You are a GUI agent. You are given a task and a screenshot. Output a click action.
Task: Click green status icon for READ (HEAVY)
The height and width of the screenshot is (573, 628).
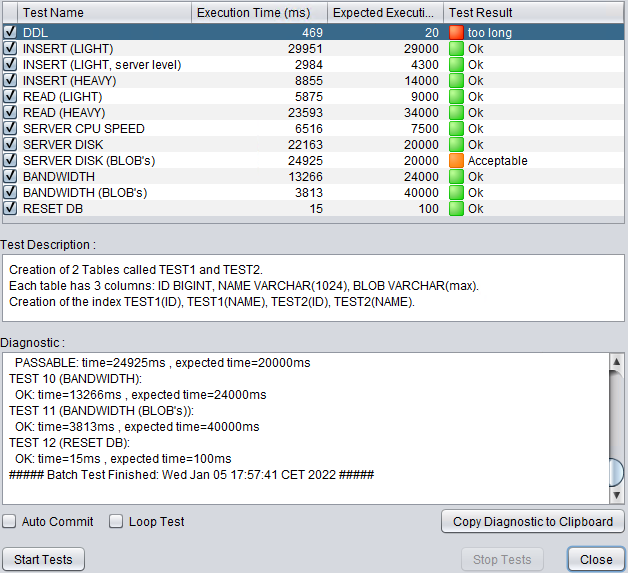pos(456,112)
